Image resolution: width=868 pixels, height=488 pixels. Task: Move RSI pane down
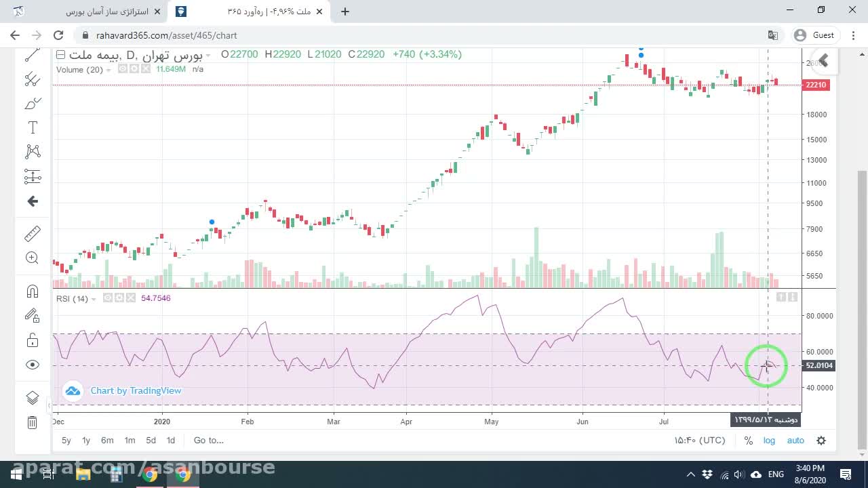point(793,297)
